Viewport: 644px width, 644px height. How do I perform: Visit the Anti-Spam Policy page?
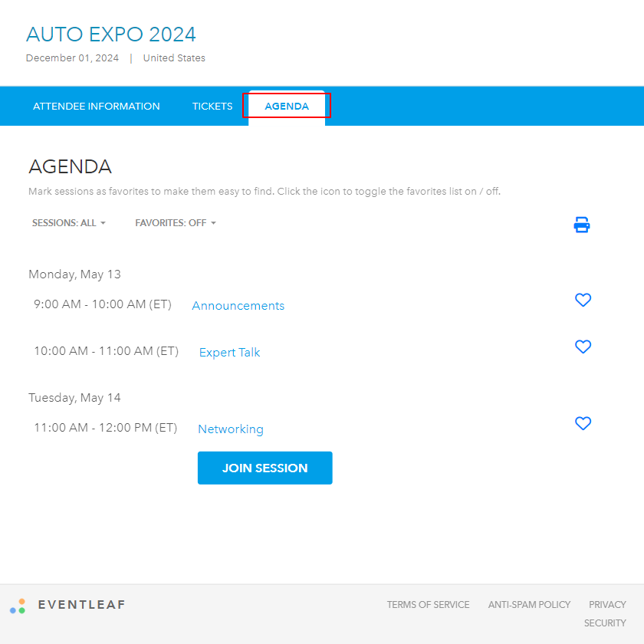click(x=529, y=605)
